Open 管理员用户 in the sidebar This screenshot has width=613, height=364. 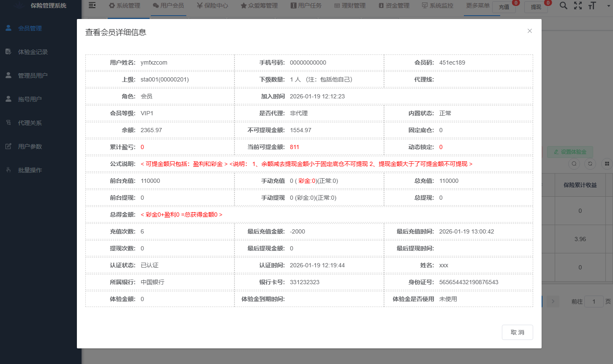point(33,76)
